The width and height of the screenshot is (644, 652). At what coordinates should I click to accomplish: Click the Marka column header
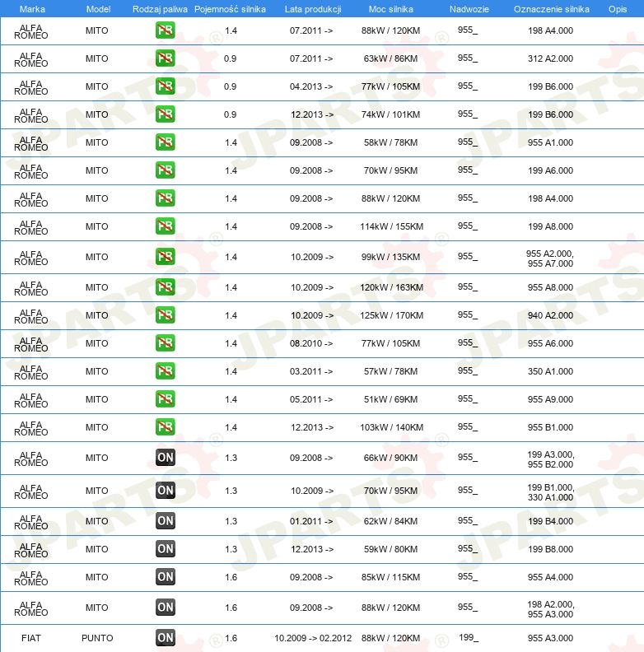pos(31,8)
